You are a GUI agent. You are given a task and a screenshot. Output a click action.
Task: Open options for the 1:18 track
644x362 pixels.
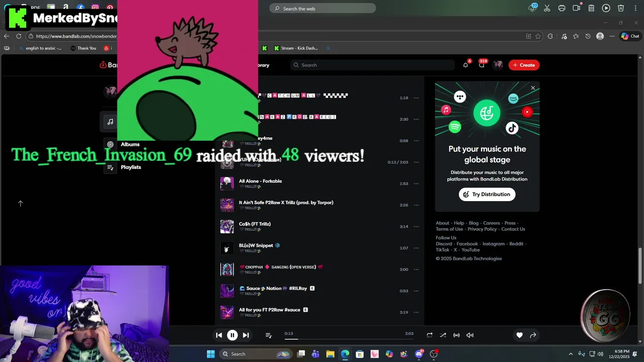pyautogui.click(x=416, y=98)
